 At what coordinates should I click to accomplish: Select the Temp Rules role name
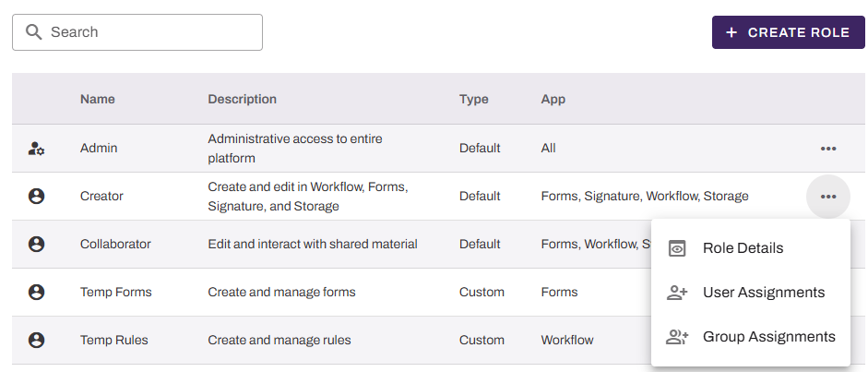114,340
